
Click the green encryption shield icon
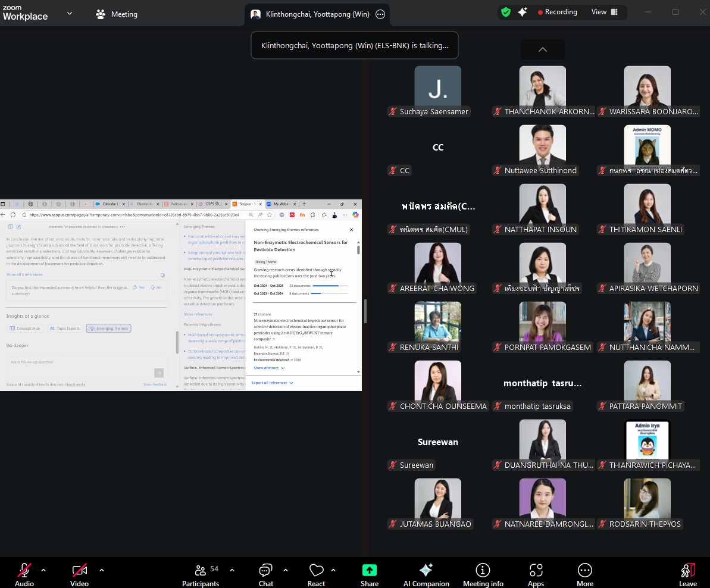click(x=506, y=12)
